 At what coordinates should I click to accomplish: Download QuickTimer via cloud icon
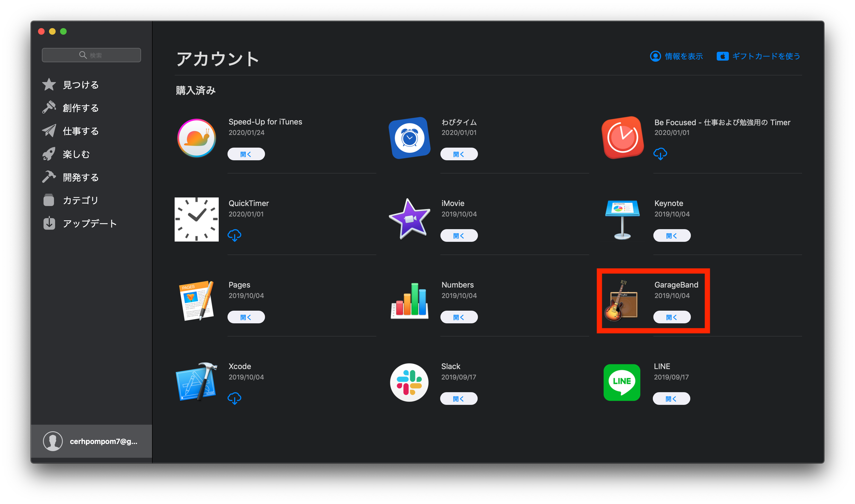pos(234,235)
